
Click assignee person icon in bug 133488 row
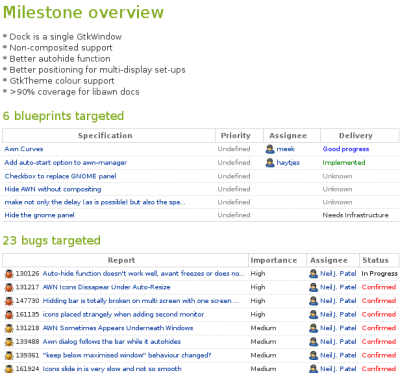point(313,342)
